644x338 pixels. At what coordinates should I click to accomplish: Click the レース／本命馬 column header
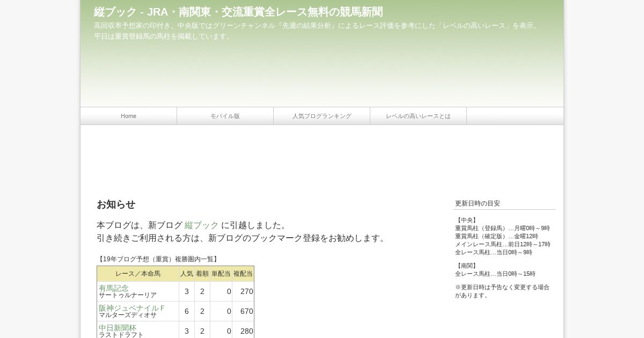point(138,274)
